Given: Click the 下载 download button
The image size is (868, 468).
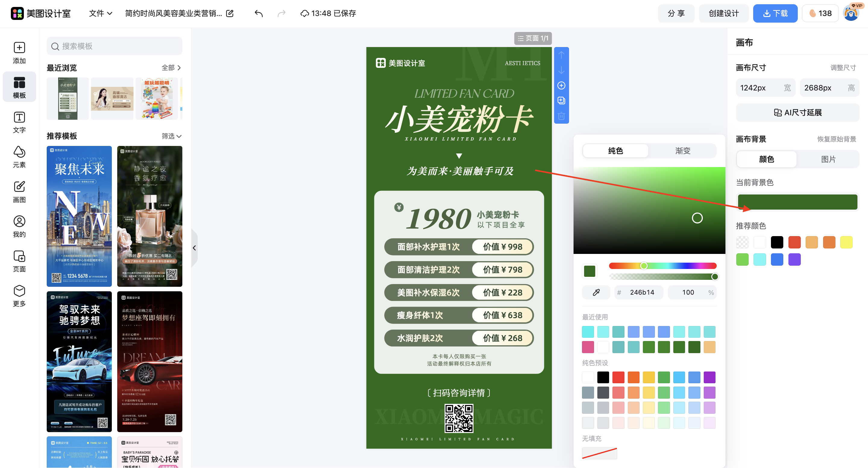Looking at the screenshot, I should point(775,14).
